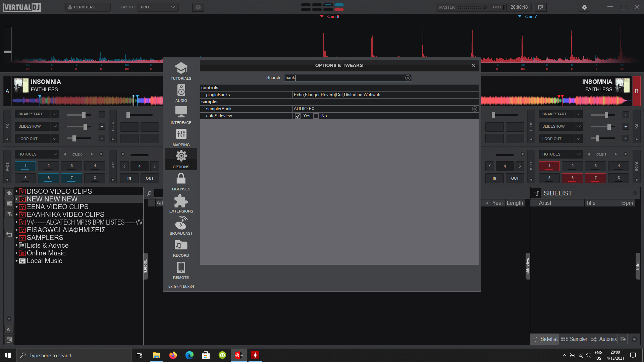Check Yes for autoSideview

(298, 116)
